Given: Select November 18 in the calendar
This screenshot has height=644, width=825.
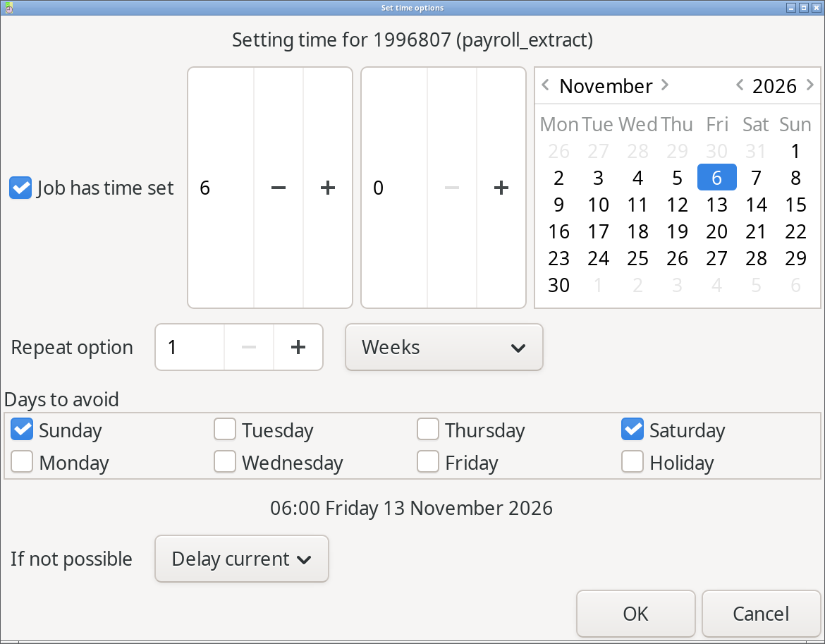Looking at the screenshot, I should [x=637, y=231].
